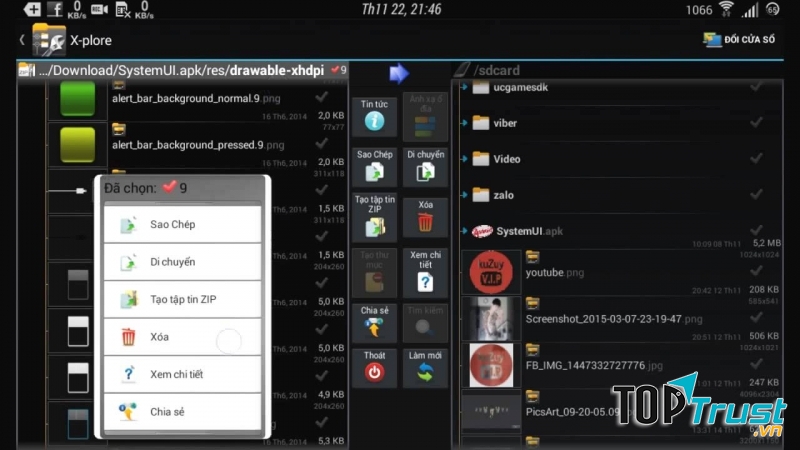The height and width of the screenshot is (450, 800).
Task: Click FB_IMG_1447332727776 thumbnail
Action: click(x=491, y=365)
